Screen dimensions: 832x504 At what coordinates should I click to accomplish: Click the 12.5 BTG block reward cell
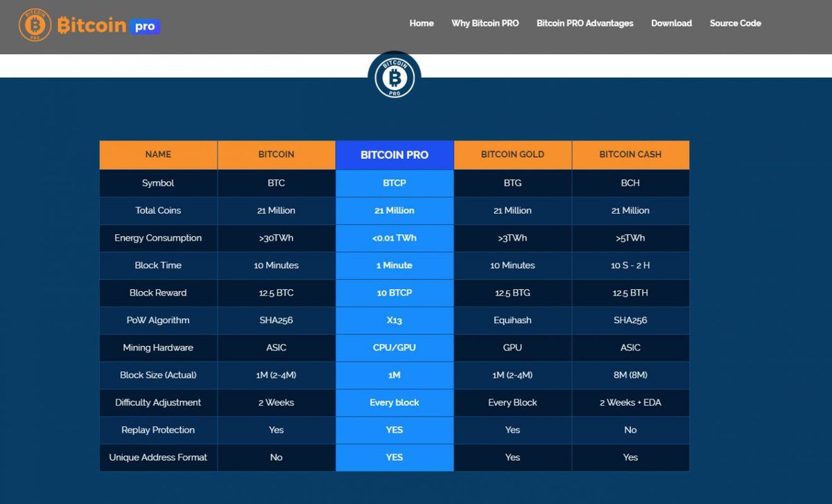point(513,293)
